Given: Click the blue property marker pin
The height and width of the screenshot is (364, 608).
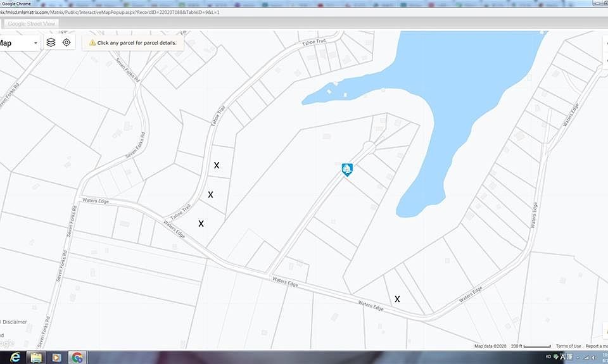Looking at the screenshot, I should (347, 170).
